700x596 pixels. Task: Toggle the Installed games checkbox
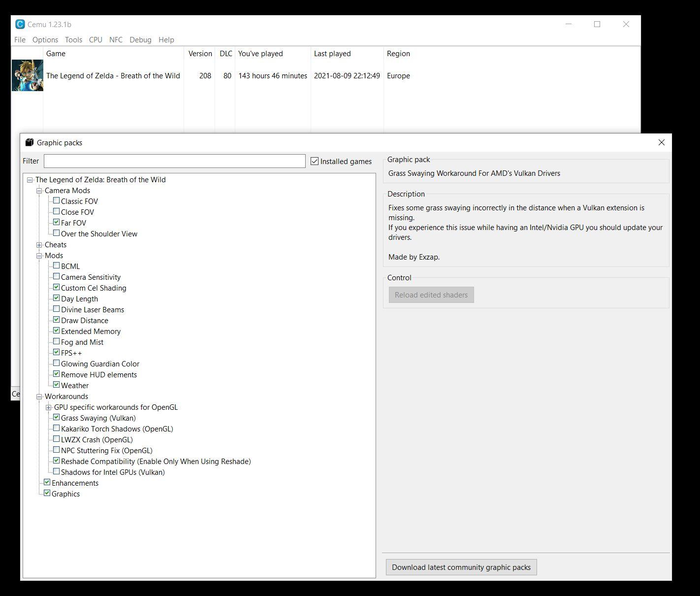[x=315, y=161]
